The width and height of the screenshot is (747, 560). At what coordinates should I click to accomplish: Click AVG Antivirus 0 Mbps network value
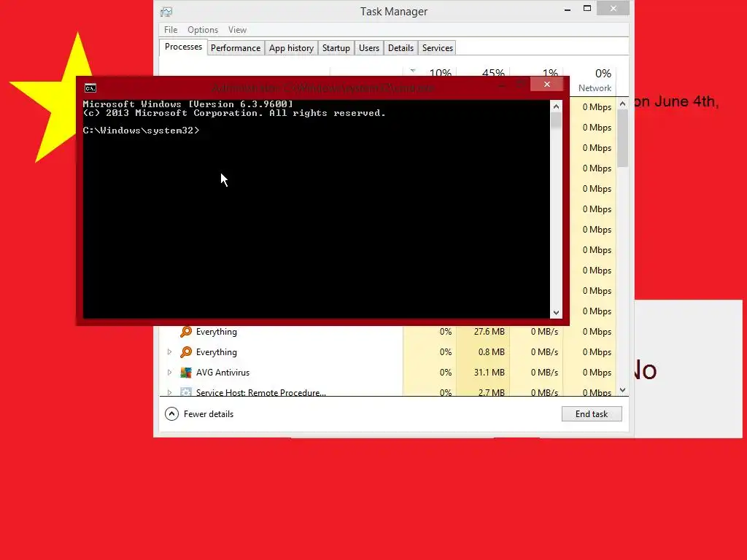point(597,373)
